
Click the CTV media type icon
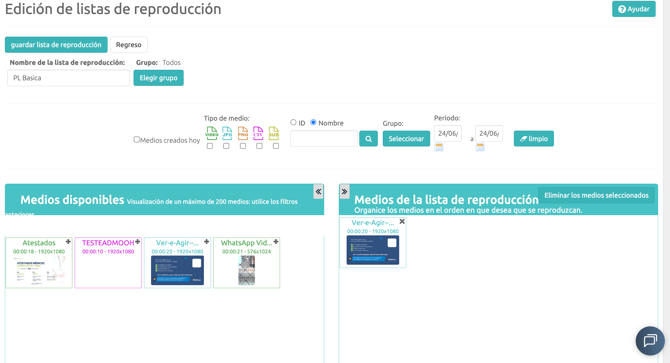tap(258, 133)
